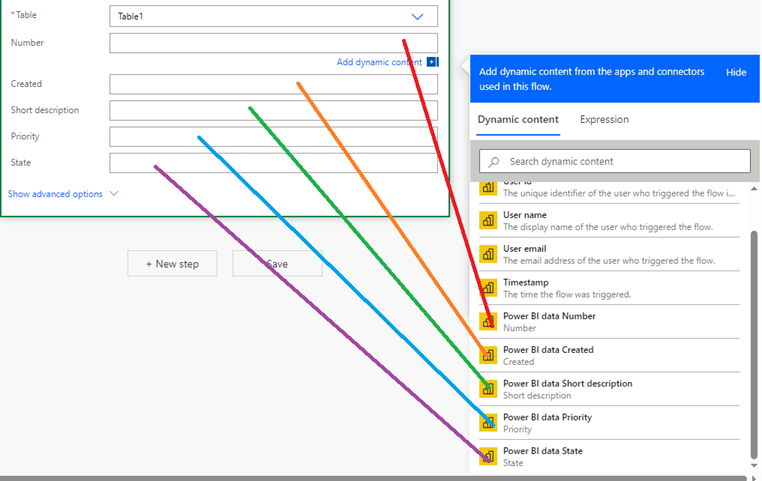The width and height of the screenshot is (762, 481).
Task: Click the icon next to Power BI data Created
Action: coord(488,355)
